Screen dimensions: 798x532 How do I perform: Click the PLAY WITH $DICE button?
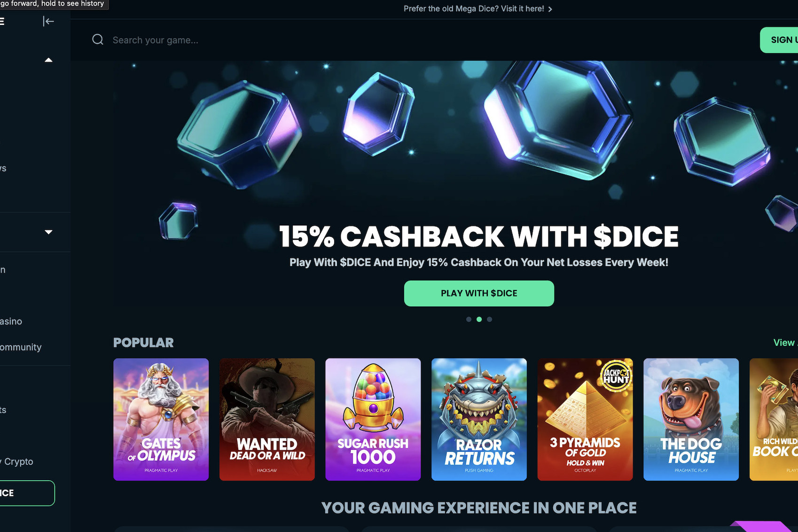[x=479, y=293]
